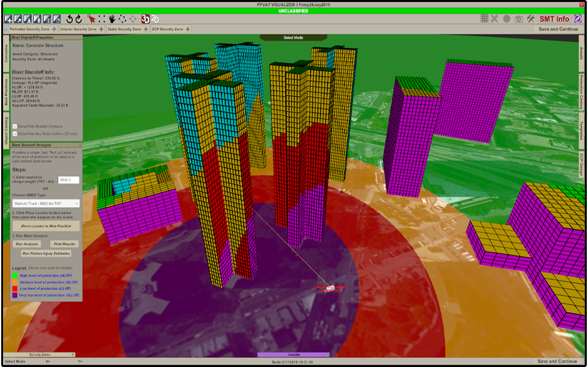Switch to 3D view mode
Image resolution: width=588 pixels, height=367 pixels.
pyautogui.click(x=146, y=19)
